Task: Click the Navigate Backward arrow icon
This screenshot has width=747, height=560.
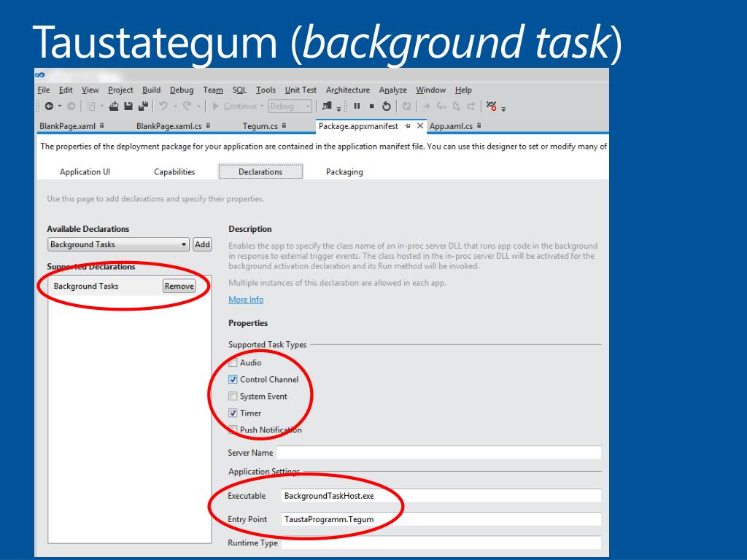Action: click(49, 106)
